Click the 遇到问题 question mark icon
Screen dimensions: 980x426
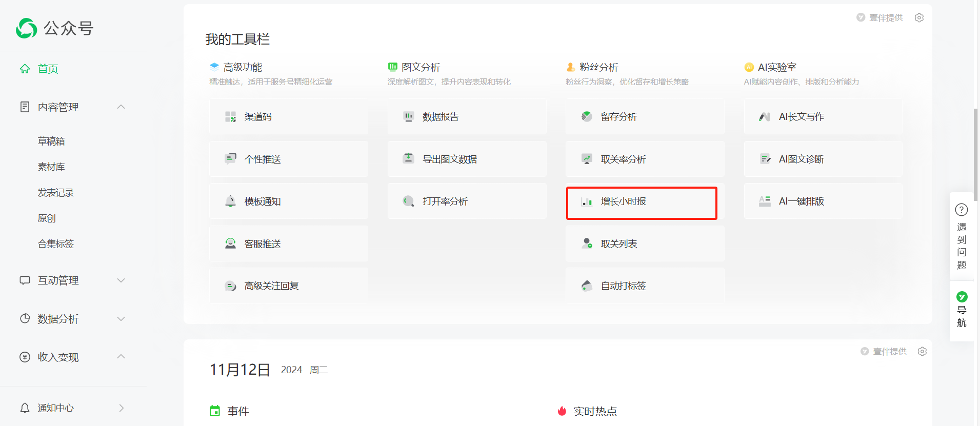[962, 210]
